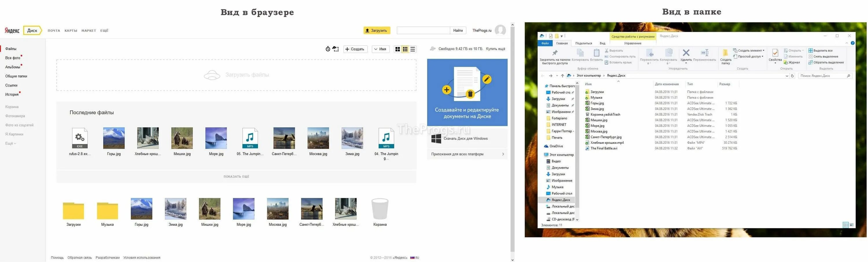Open ПОЧТА in Yandex top navigation
Screen dimensions: 868x262
pyautogui.click(x=54, y=31)
